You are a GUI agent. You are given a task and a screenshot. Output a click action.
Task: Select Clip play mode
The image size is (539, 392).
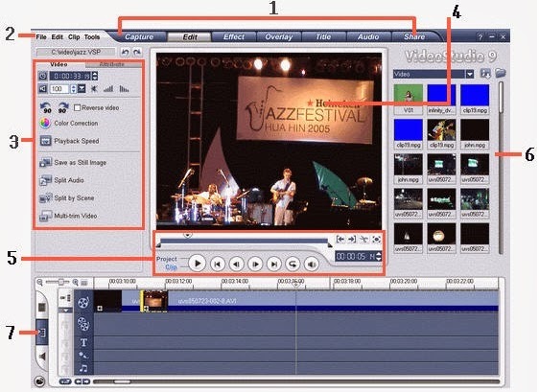[x=171, y=266]
